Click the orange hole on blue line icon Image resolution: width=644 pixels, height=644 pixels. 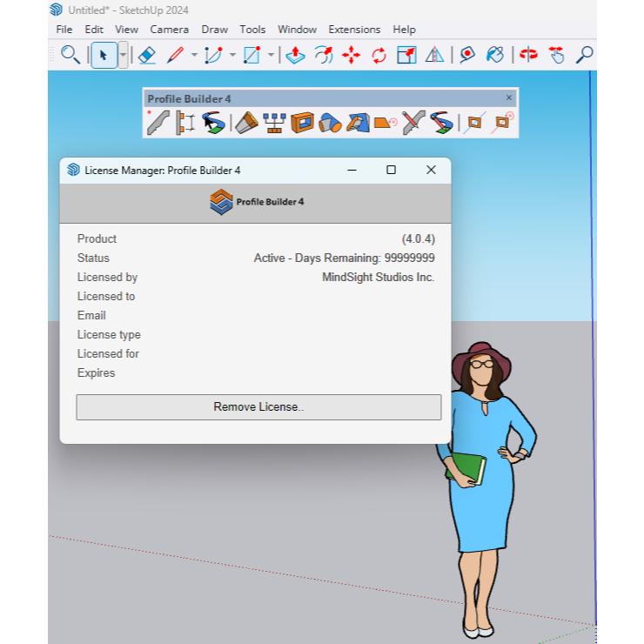pos(474,123)
